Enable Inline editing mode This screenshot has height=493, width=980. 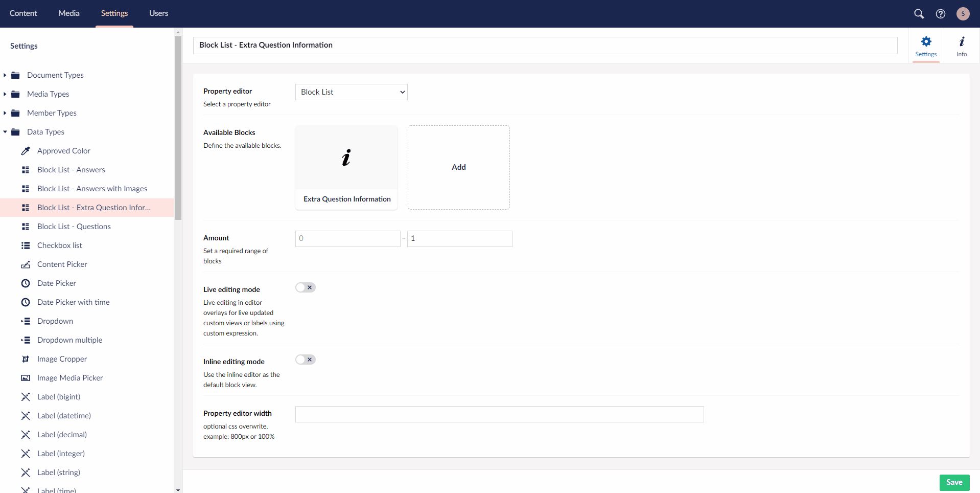[x=305, y=359]
